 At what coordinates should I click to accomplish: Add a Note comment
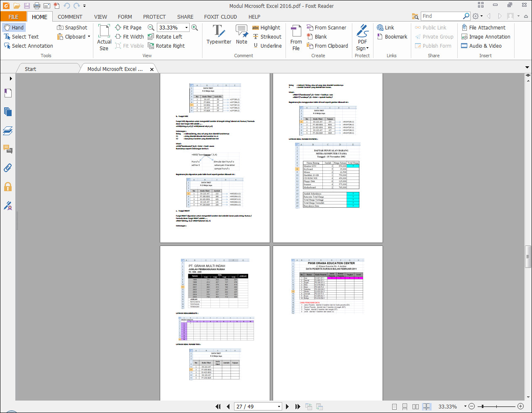242,34
